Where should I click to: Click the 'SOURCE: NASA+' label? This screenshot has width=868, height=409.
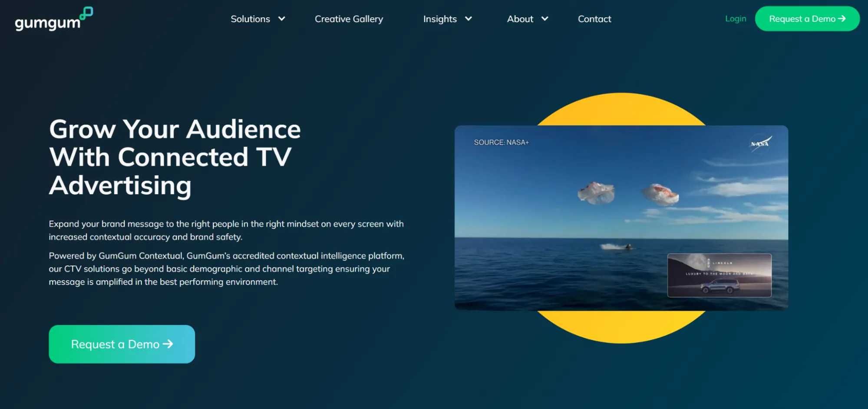click(x=501, y=143)
